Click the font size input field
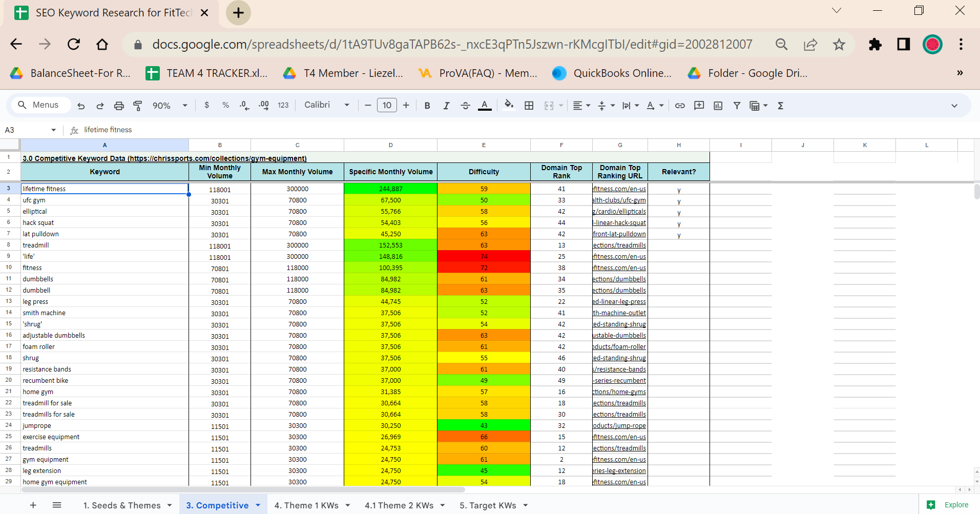The width and height of the screenshot is (980, 514). click(387, 106)
